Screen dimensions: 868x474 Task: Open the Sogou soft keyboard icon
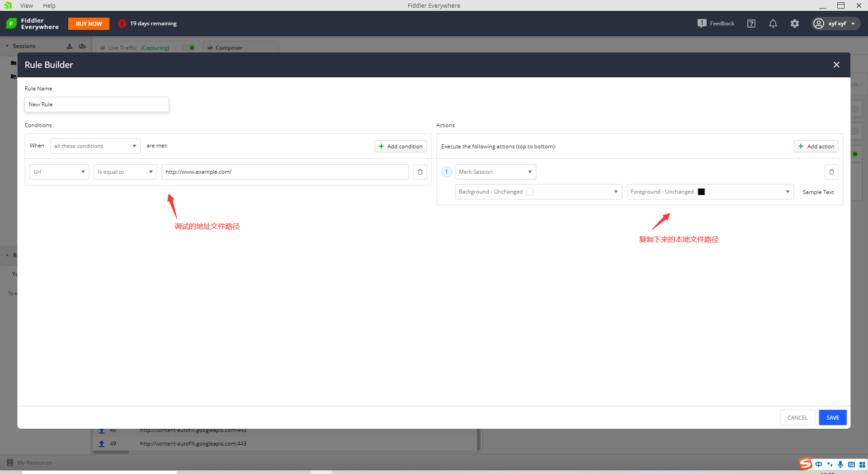(851, 465)
